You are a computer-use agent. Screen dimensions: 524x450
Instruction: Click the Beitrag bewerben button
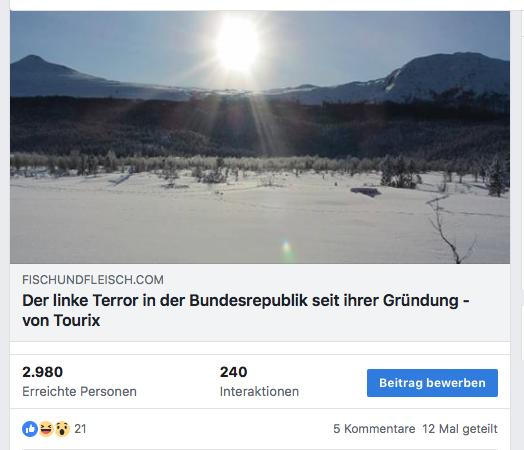432,383
